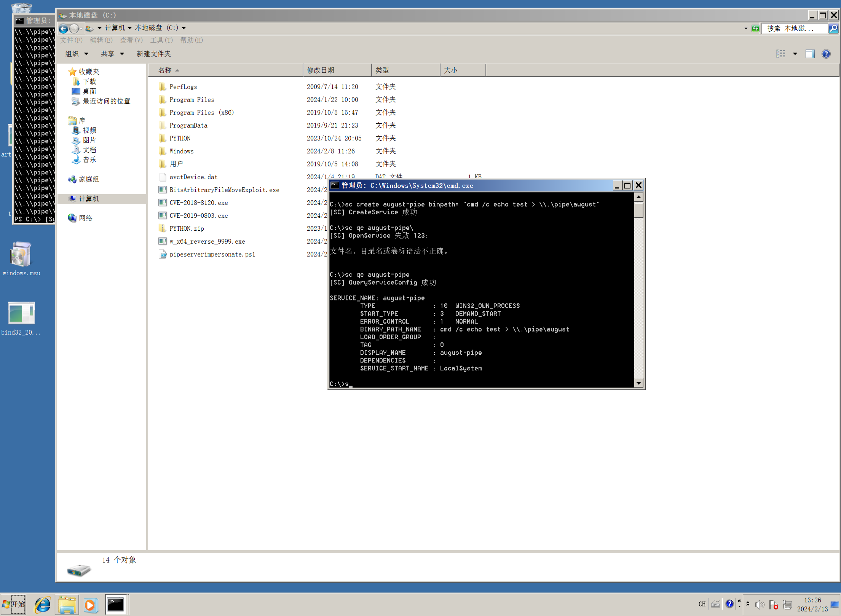Click the cmd scrollbar up arrow
The height and width of the screenshot is (616, 841).
[x=639, y=197]
